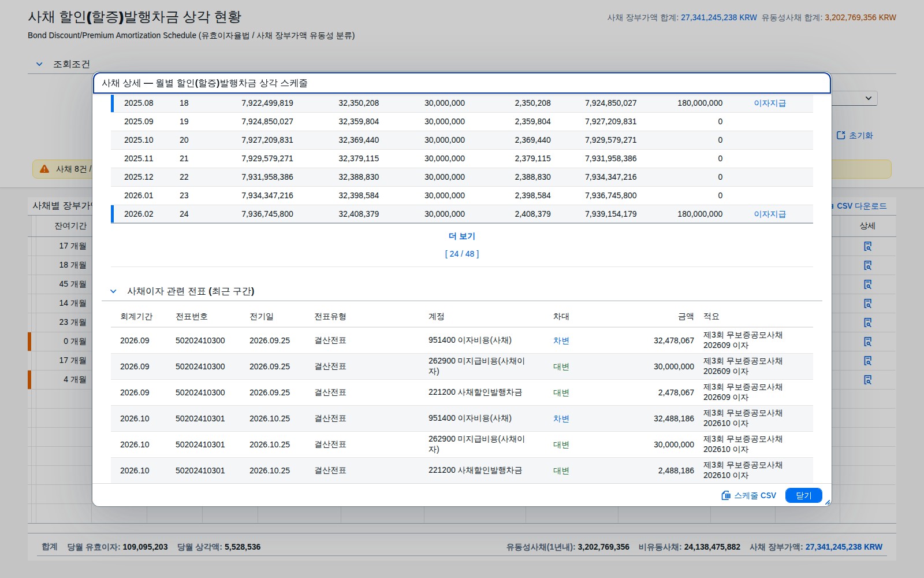Load more rows with 더 보기

(x=462, y=236)
